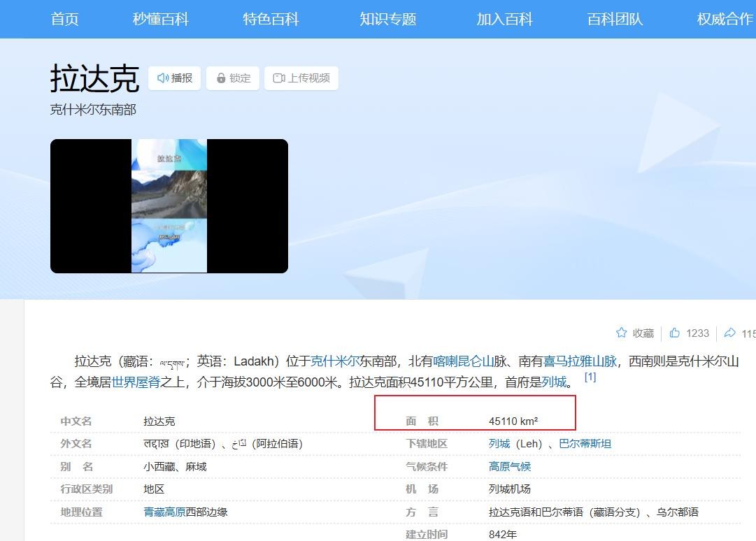Click the 世界屋脊 link
This screenshot has width=756, height=541.
tap(136, 382)
